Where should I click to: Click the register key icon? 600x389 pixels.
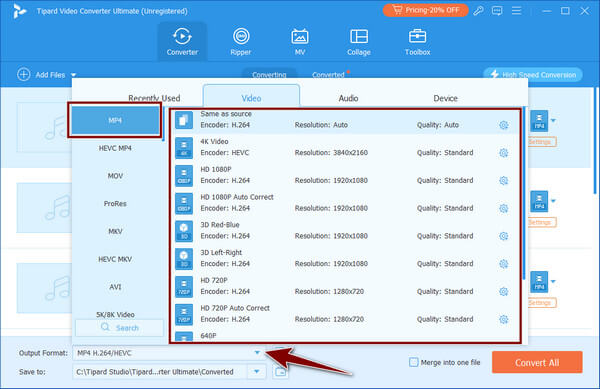pos(478,11)
